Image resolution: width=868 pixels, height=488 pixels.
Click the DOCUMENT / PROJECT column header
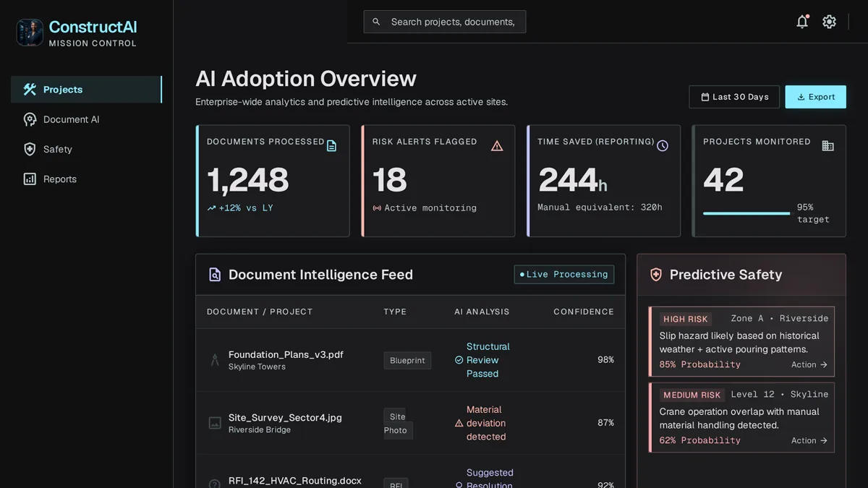pos(260,312)
